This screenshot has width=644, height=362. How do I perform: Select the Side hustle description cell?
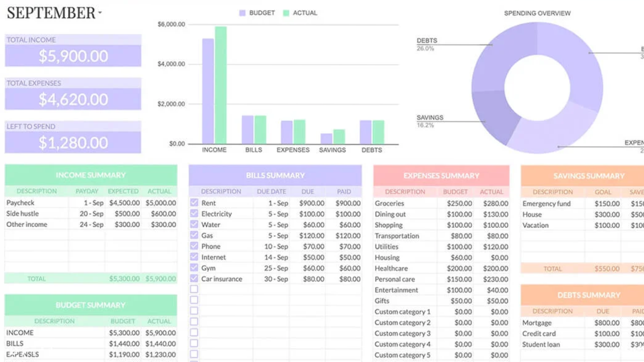coord(37,214)
